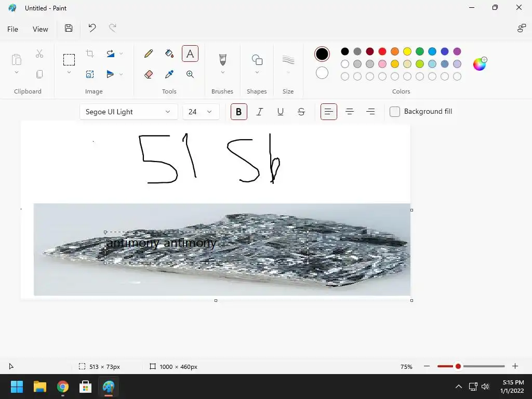Screen dimensions: 532x399
Task: Pick the yellow color swatch
Action: click(x=407, y=51)
